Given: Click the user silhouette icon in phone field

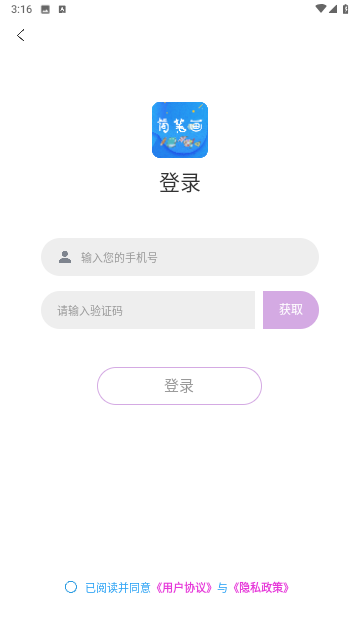Looking at the screenshot, I should click(x=65, y=257).
